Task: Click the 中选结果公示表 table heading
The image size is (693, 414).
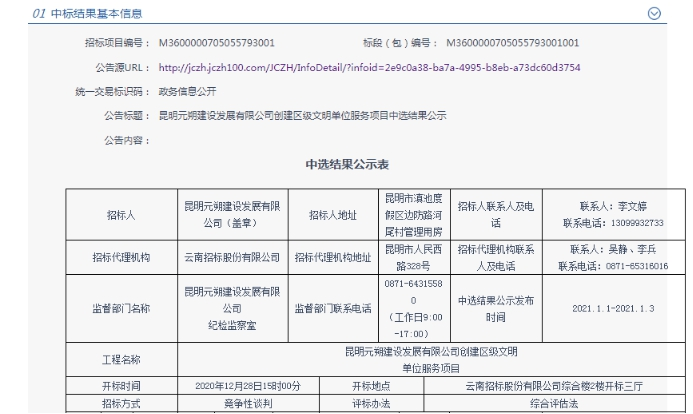Action: [346, 162]
